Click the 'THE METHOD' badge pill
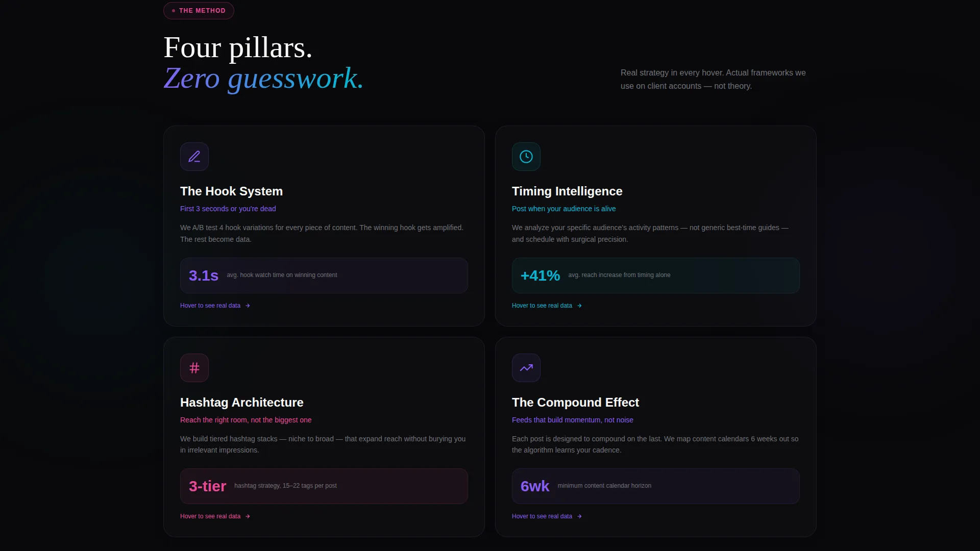Image resolution: width=980 pixels, height=551 pixels. (x=199, y=11)
